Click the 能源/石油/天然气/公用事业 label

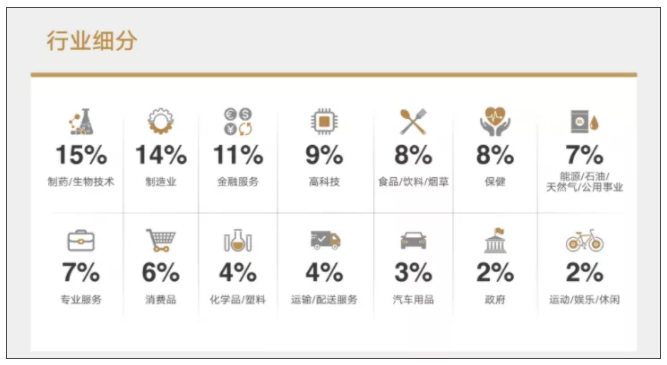point(585,182)
